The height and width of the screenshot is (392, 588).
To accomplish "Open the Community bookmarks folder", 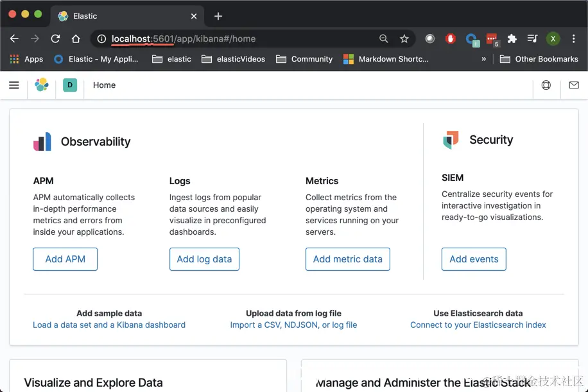I will point(304,59).
